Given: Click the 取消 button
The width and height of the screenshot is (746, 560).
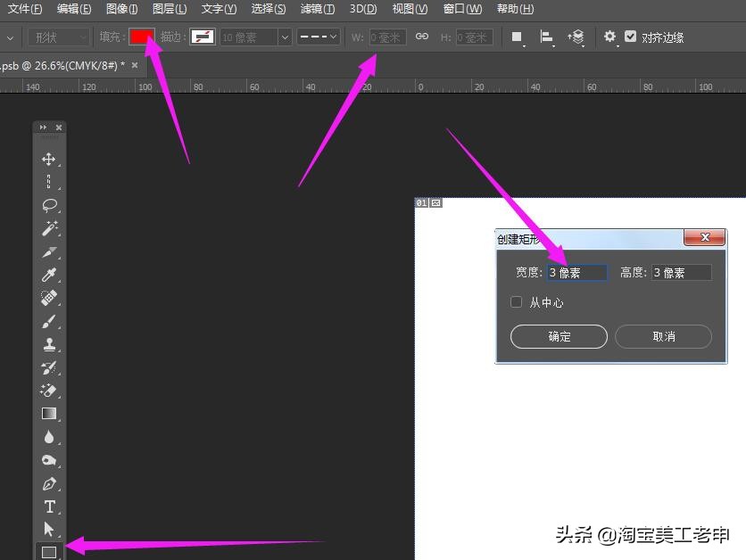Looking at the screenshot, I should (x=663, y=336).
